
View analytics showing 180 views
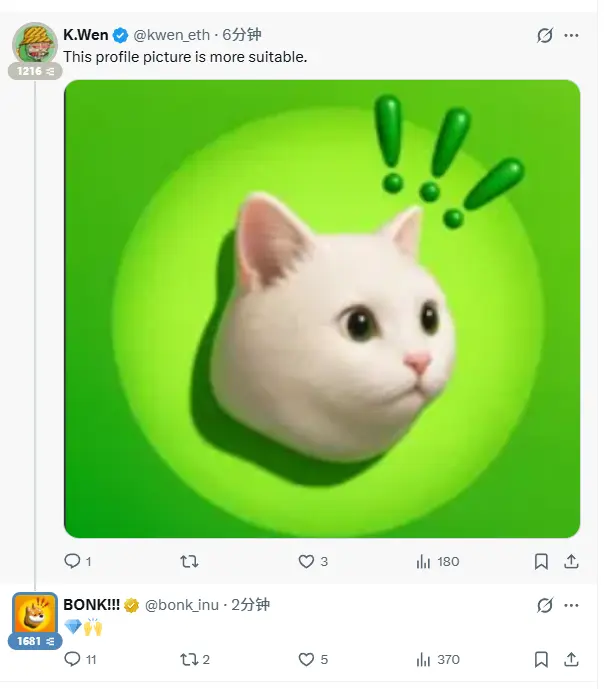click(437, 561)
